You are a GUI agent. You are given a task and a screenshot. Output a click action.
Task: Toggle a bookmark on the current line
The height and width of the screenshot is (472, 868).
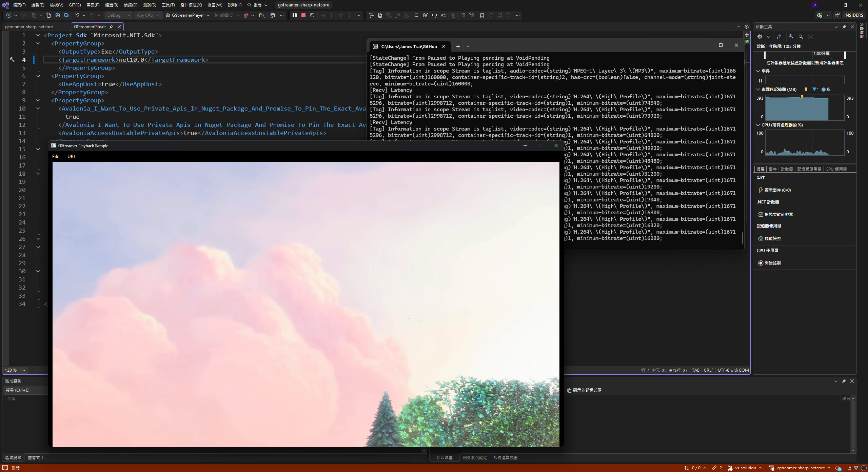coord(482,15)
